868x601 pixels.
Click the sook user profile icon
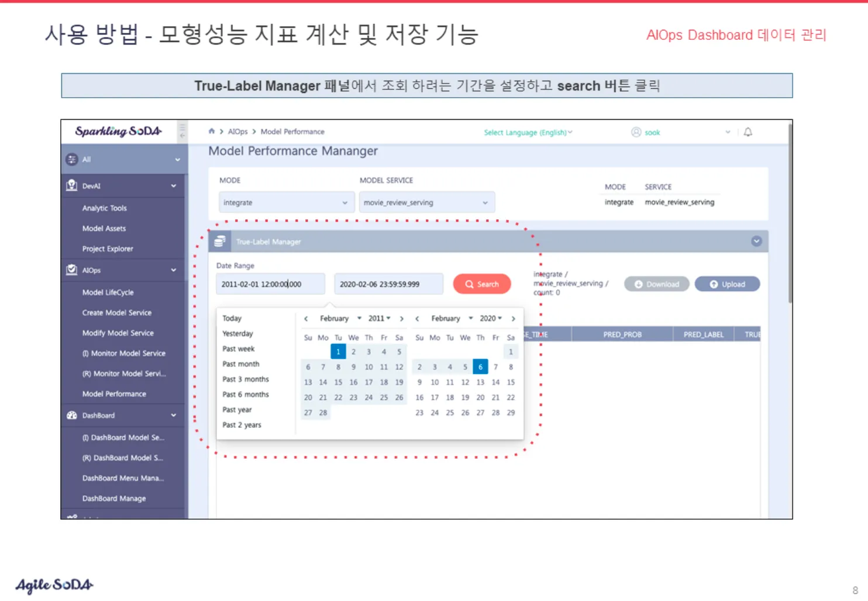click(x=636, y=132)
